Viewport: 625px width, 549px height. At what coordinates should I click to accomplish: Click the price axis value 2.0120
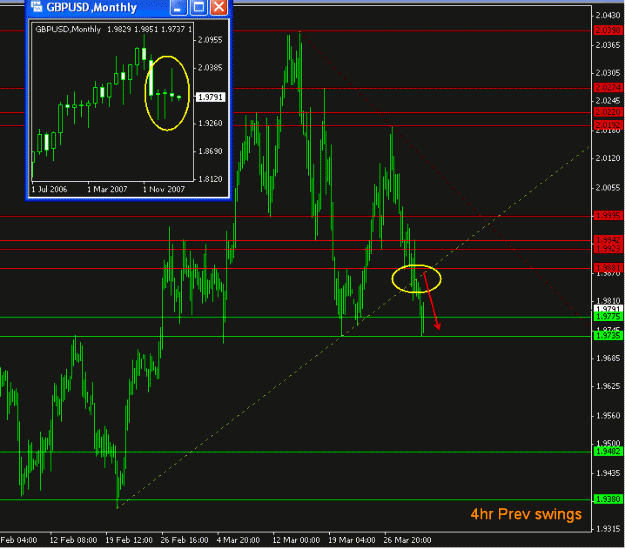tap(608, 158)
